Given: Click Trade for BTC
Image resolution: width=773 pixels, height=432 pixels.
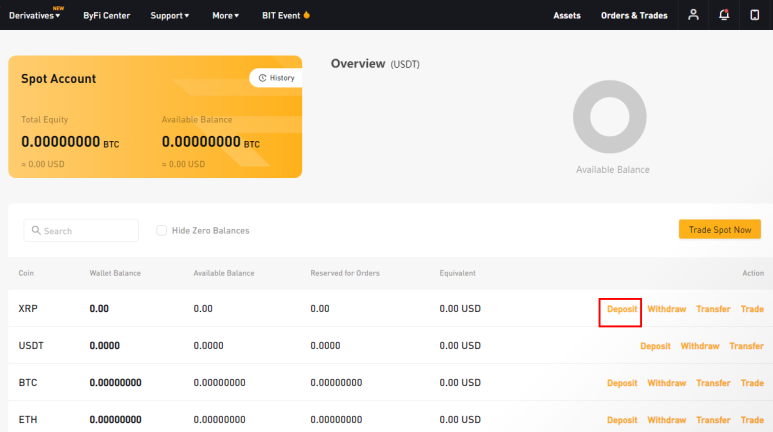Looking at the screenshot, I should (x=752, y=383).
